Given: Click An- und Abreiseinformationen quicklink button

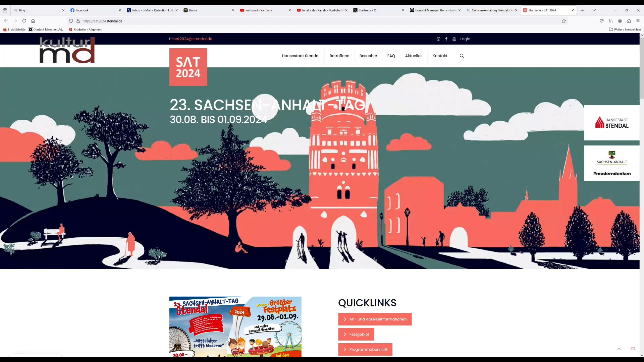Looking at the screenshot, I should tap(375, 319).
